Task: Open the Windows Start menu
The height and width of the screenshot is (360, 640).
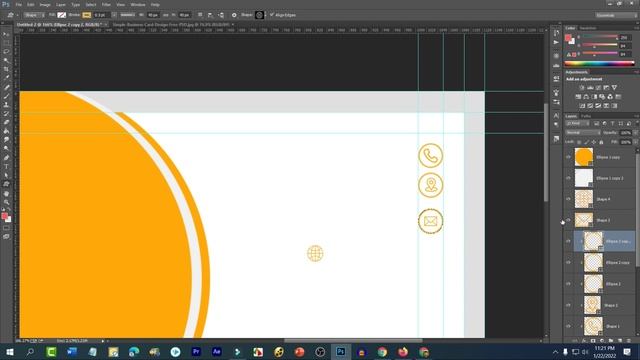Action: pyautogui.click(x=10, y=351)
